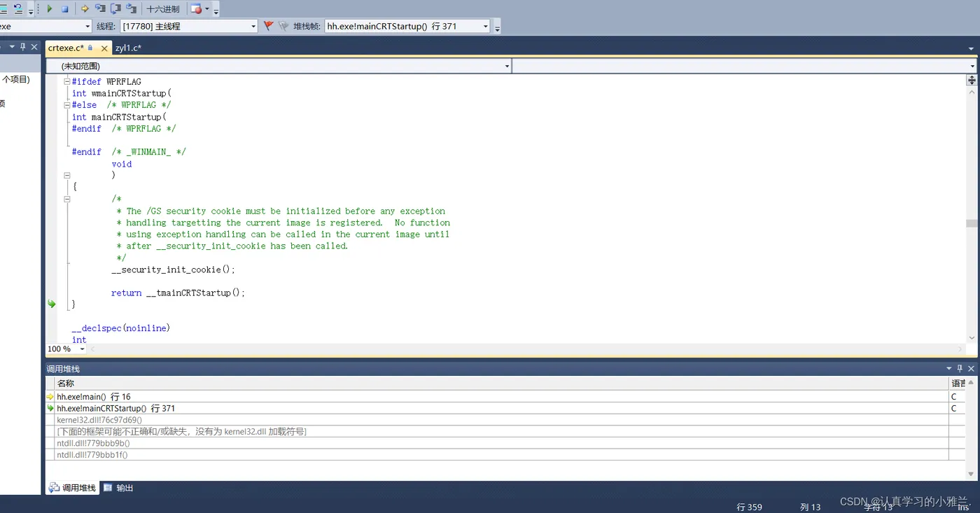Open the 线程 thread dropdown [17780] 主线程
This screenshot has height=513, width=980.
click(189, 26)
